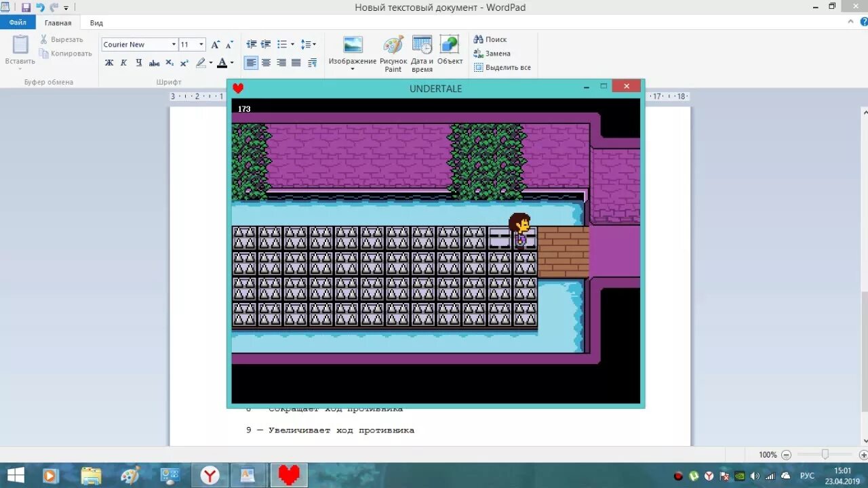Viewport: 868px width, 488px height.
Task: Toggle superscript formatting
Action: pyautogui.click(x=184, y=63)
